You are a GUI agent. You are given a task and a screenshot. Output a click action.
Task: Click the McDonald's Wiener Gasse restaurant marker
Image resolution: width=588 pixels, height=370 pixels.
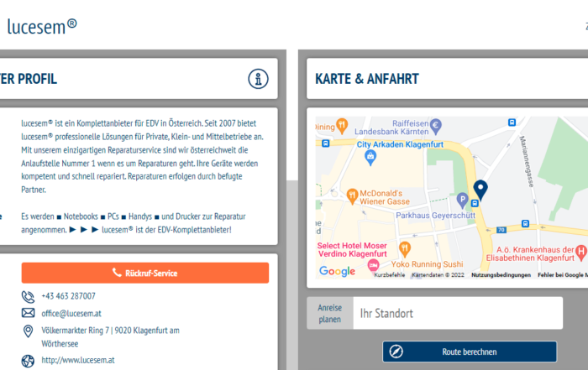350,194
